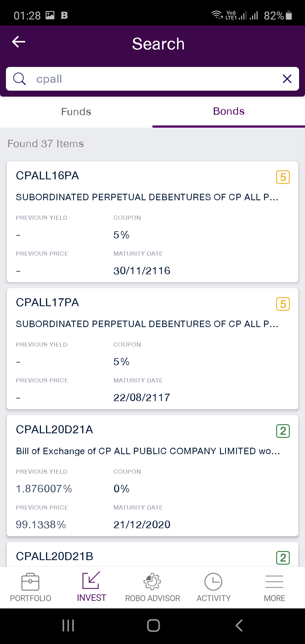The height and width of the screenshot is (644, 305).
Task: Open the CPALL16PA bond title
Action: pos(47,176)
